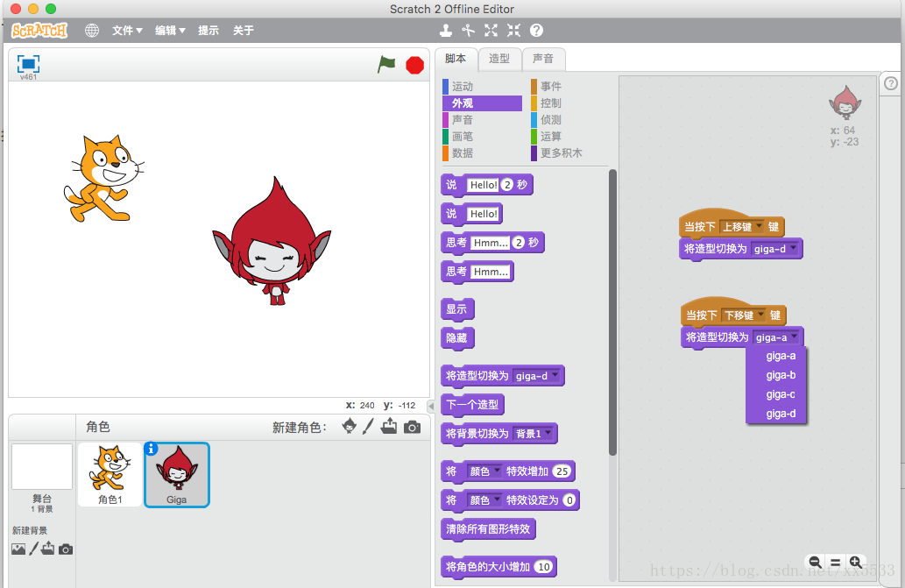The height and width of the screenshot is (588, 905).
Task: Open the 上移键 key dropdown in the script
Action: [x=742, y=227]
